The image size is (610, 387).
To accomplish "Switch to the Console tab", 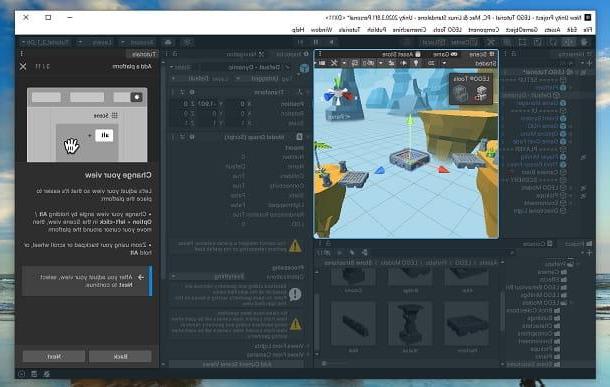I will tap(537, 244).
